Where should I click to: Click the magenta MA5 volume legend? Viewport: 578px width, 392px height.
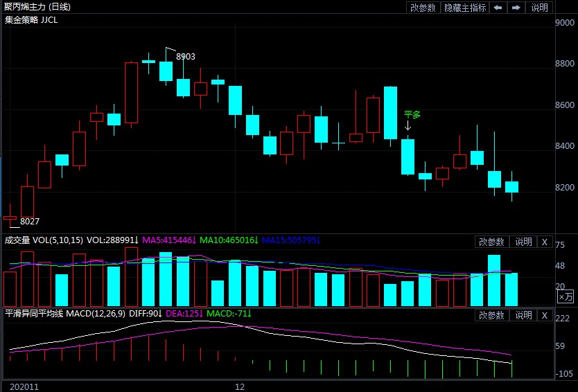169,240
